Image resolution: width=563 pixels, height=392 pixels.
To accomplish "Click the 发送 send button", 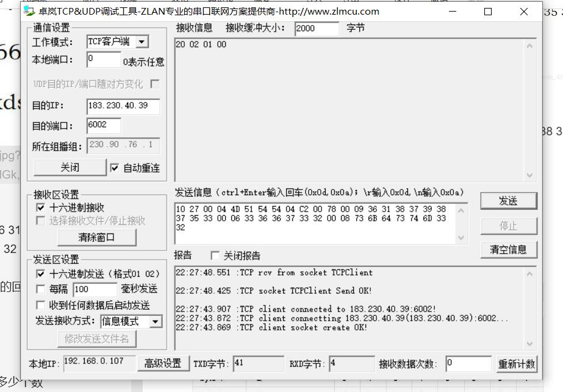I will coord(509,201).
